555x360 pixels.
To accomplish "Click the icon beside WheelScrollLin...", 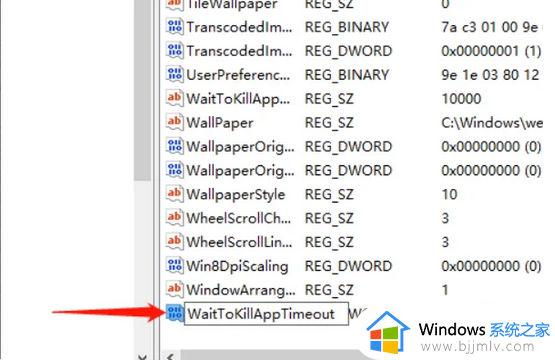I will [175, 242].
